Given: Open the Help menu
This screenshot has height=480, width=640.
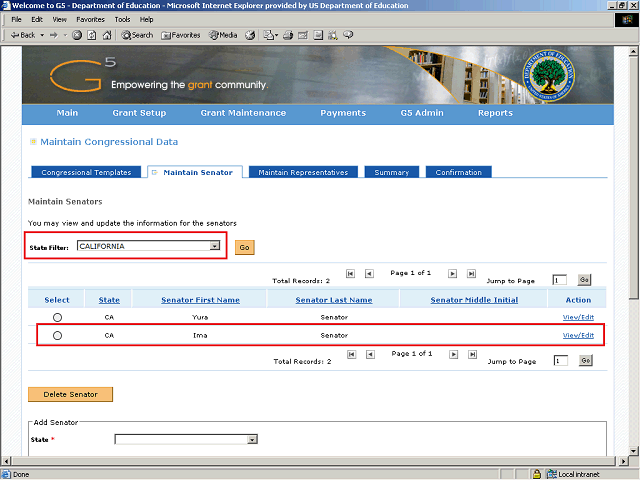Looking at the screenshot, I should [147, 20].
